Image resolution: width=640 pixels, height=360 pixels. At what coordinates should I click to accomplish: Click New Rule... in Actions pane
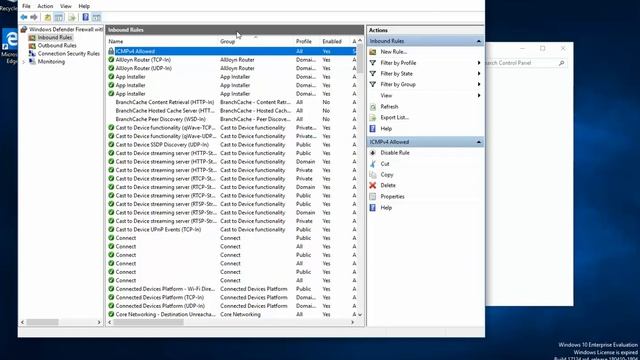(x=393, y=52)
